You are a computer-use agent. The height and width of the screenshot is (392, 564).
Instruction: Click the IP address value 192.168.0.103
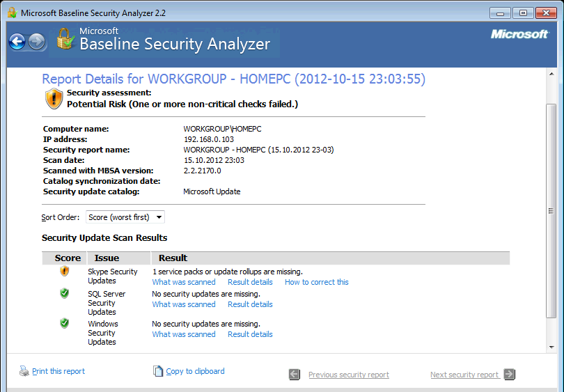click(209, 139)
